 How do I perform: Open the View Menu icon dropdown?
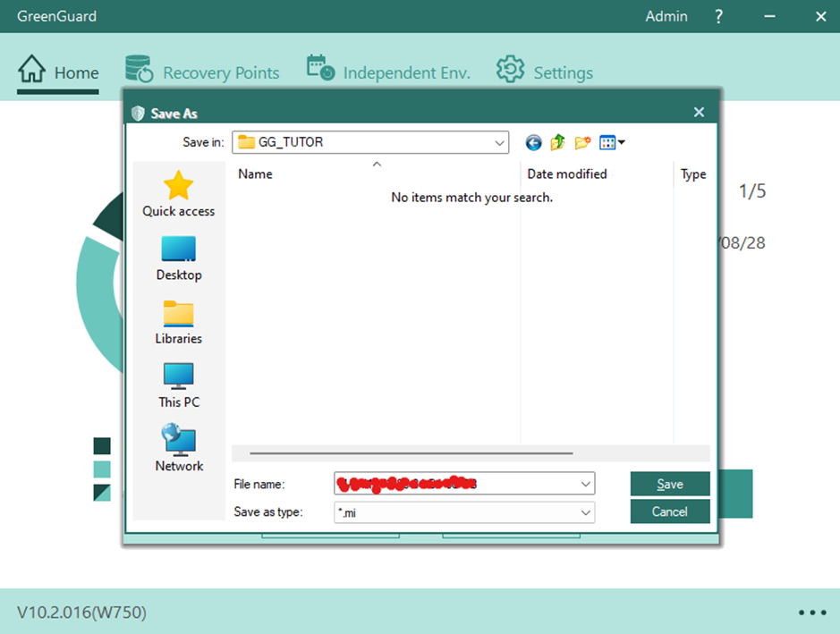coord(613,142)
